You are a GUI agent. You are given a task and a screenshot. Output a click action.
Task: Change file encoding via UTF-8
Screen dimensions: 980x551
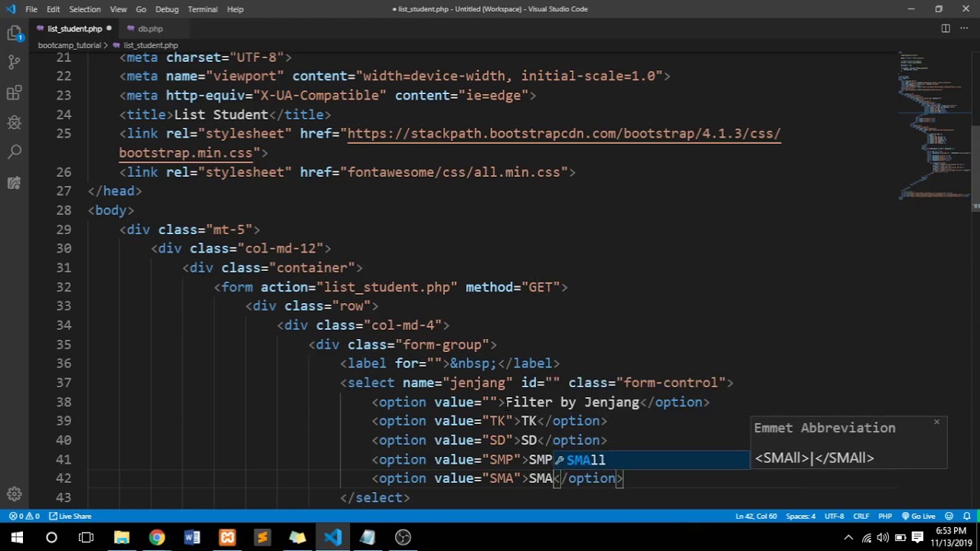(834, 517)
